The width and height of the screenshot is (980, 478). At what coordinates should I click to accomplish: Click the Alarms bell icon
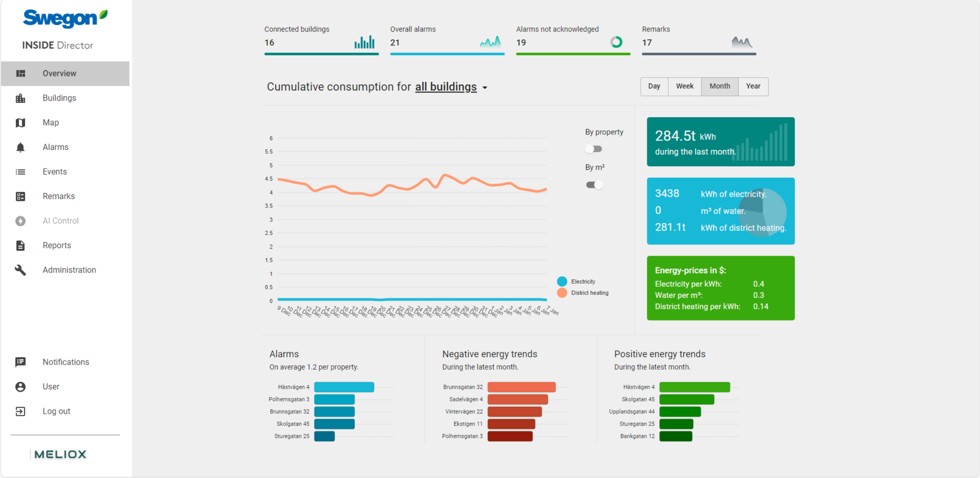(x=20, y=147)
